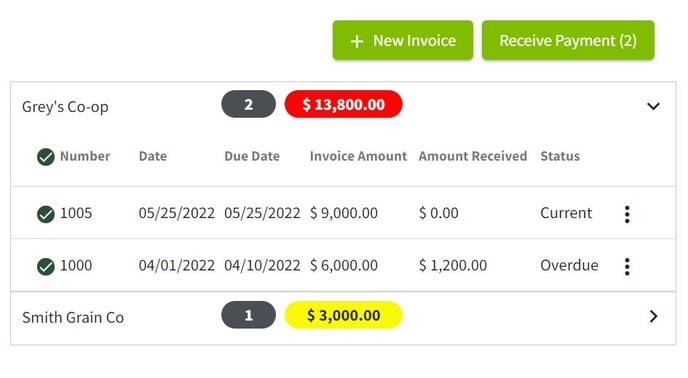Click the Current status text

[x=566, y=213]
